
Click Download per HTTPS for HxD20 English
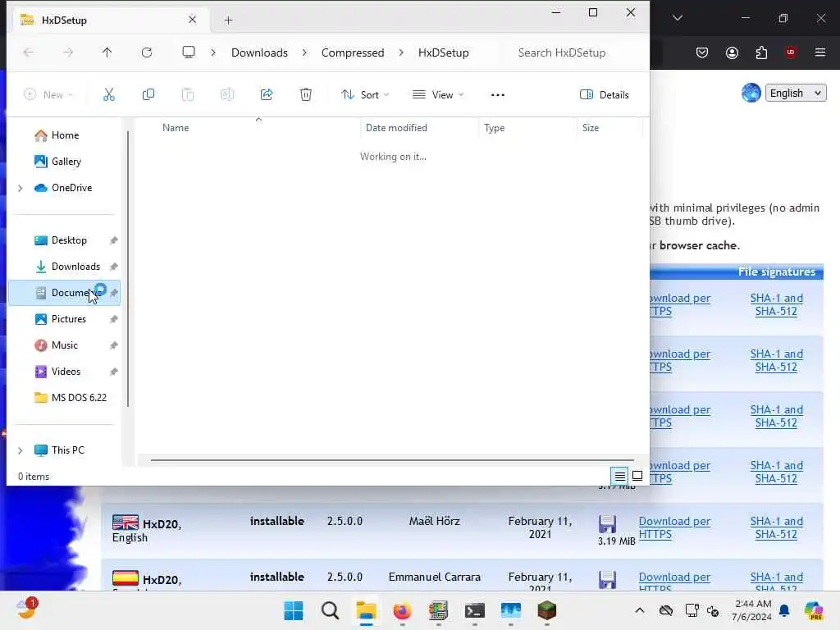click(x=674, y=527)
